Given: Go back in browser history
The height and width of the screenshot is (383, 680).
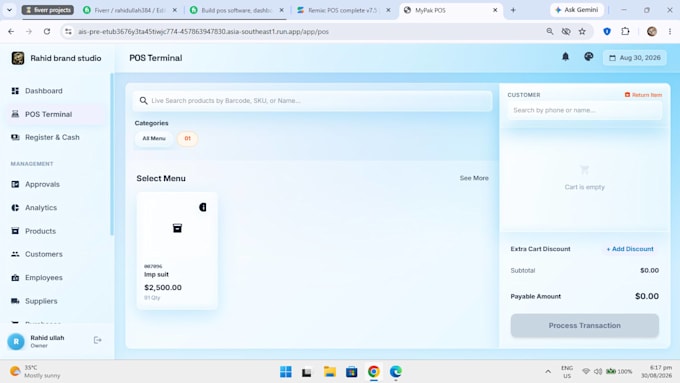Looking at the screenshot, I should click(11, 31).
